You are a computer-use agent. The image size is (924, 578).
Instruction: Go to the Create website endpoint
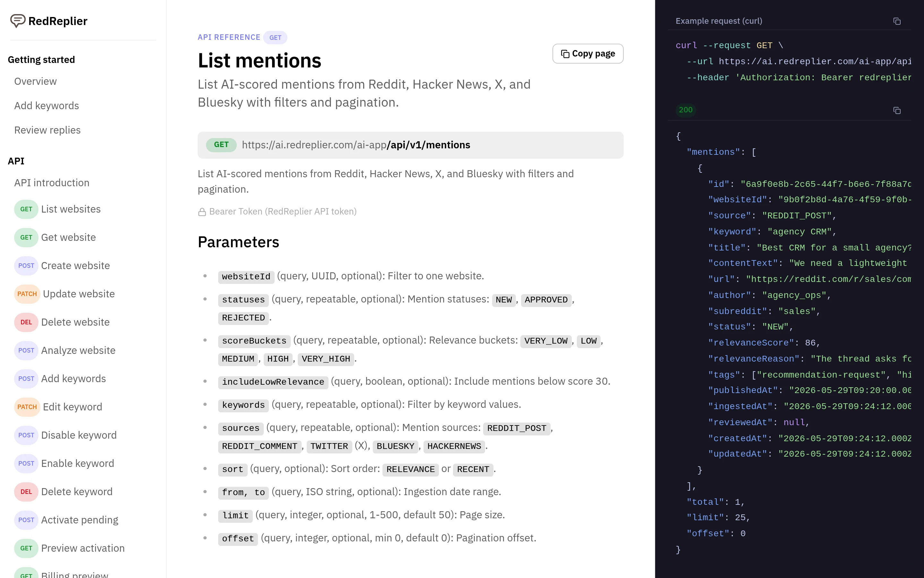pyautogui.click(x=75, y=266)
